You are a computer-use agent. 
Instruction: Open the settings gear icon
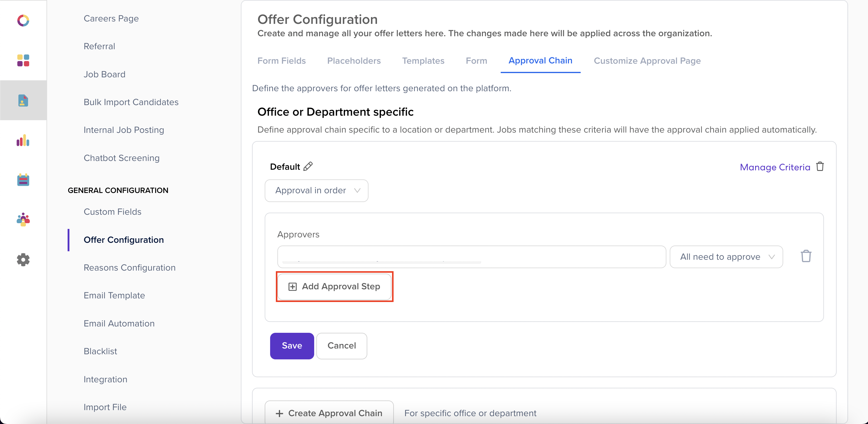click(x=23, y=259)
